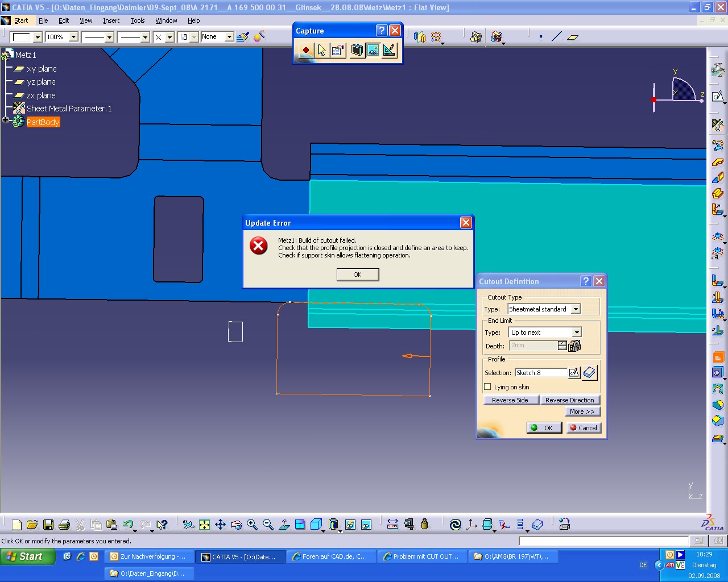The width and height of the screenshot is (728, 582).
Task: Click the Painter brush icon in graphic toolbar
Action: [243, 37]
